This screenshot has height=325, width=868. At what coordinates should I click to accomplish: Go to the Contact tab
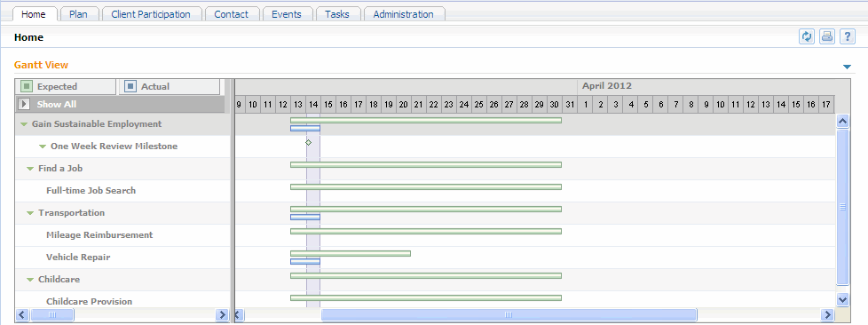[x=231, y=14]
